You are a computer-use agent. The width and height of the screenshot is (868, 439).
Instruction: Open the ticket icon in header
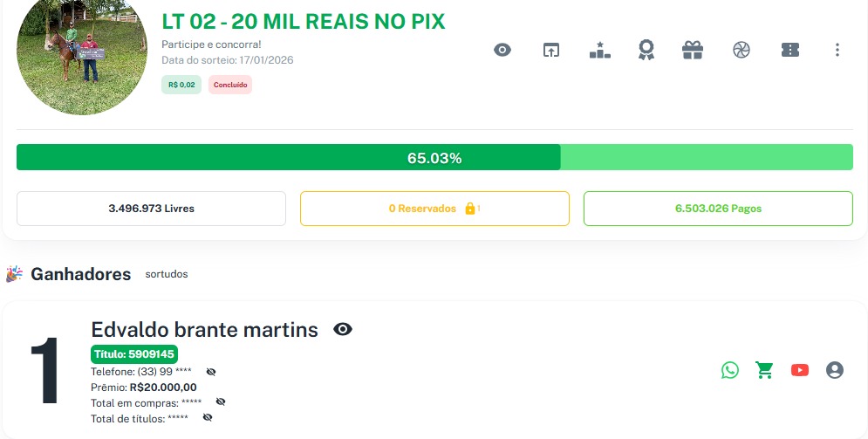pos(790,50)
